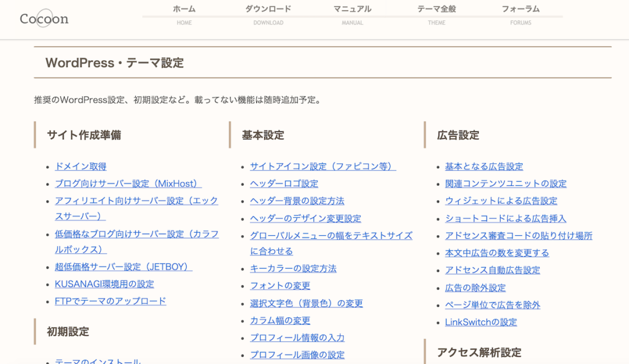This screenshot has height=364, width=629.
Task: Open the マニュアル page
Action: (352, 9)
